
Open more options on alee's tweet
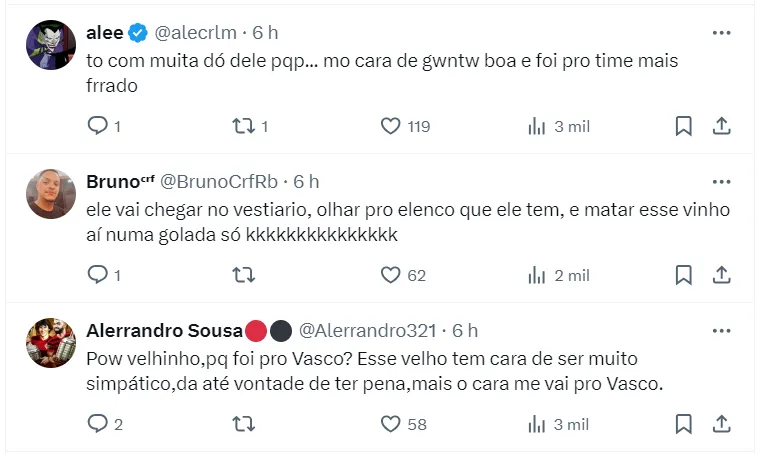[x=721, y=33]
